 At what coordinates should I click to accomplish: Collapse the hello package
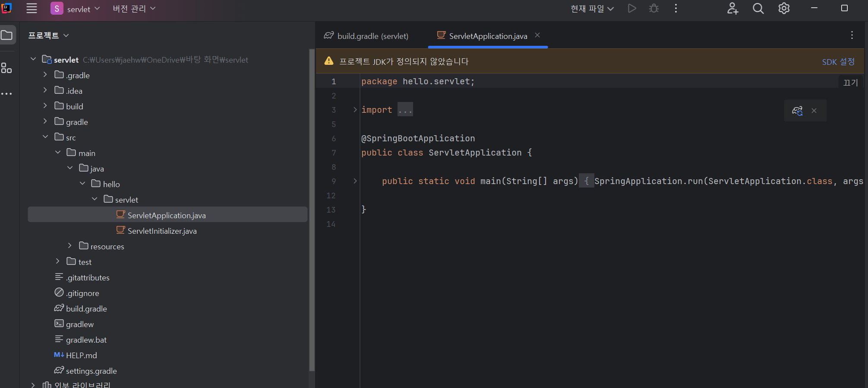(82, 184)
